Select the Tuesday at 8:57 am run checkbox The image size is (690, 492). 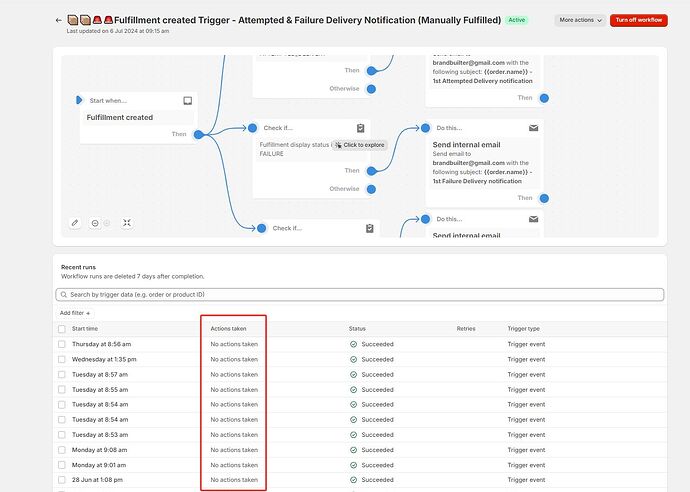[x=62, y=375]
